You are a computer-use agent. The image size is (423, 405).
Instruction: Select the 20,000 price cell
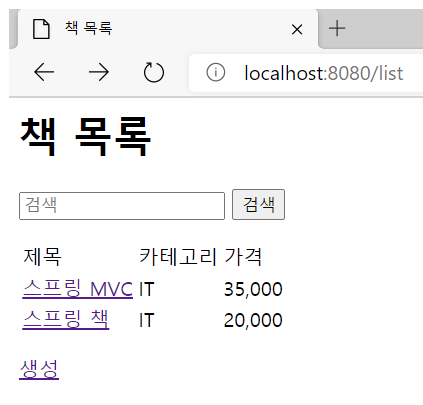pyautogui.click(x=253, y=320)
